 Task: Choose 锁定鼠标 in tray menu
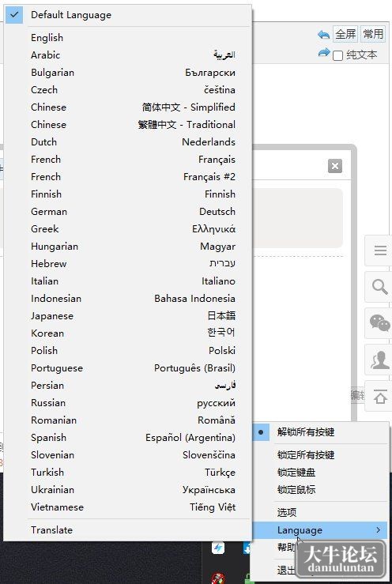tap(320, 490)
